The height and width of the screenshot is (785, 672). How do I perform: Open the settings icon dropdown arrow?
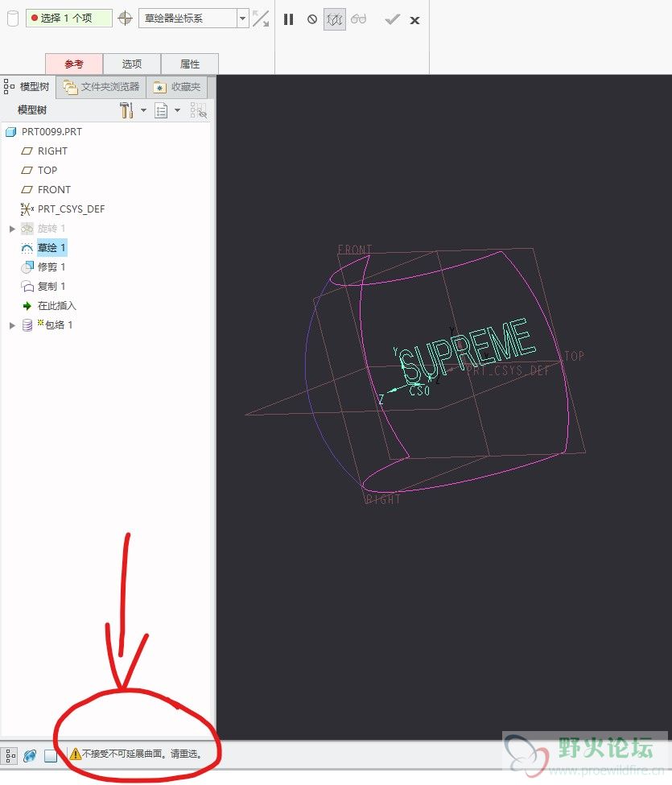click(x=143, y=110)
